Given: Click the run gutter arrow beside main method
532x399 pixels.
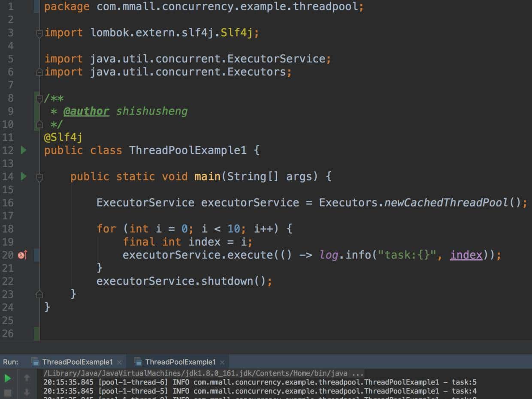Looking at the screenshot, I should click(x=24, y=177).
